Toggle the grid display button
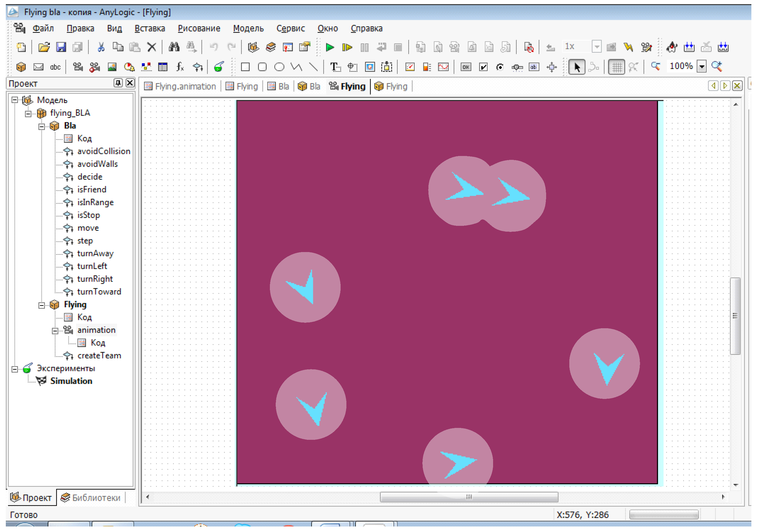The width and height of the screenshot is (758, 532). click(616, 67)
